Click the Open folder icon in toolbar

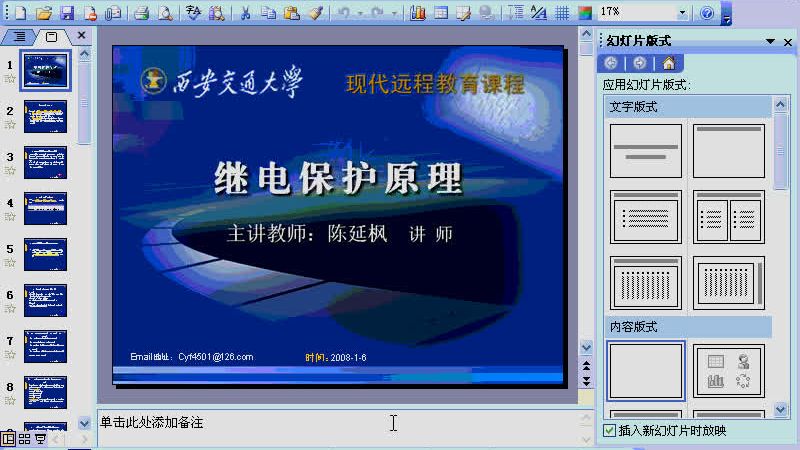(44, 13)
